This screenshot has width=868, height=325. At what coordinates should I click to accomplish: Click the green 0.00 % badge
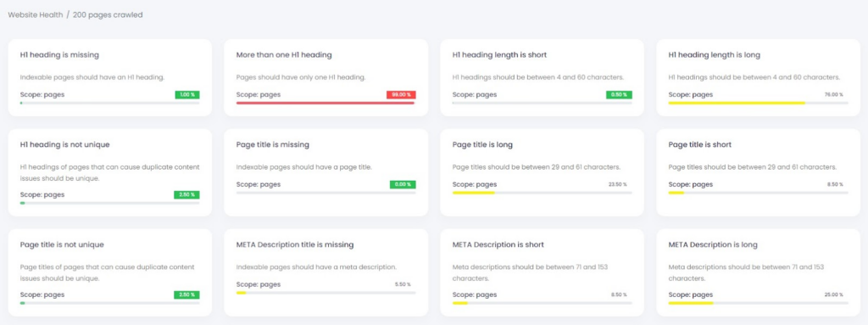coord(403,185)
